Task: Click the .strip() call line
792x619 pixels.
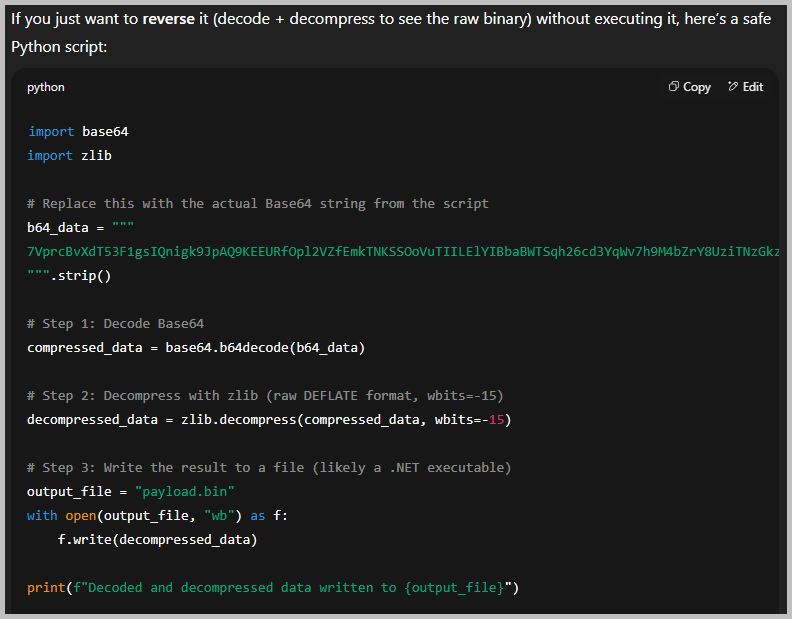Action: click(x=70, y=276)
